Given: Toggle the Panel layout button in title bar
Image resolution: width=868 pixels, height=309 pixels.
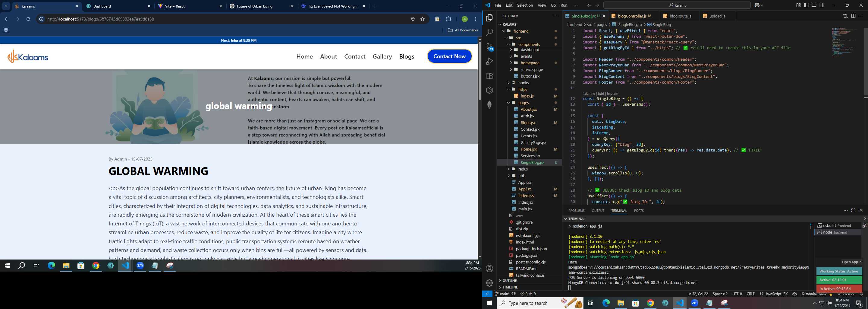Looking at the screenshot, I should 814,5.
